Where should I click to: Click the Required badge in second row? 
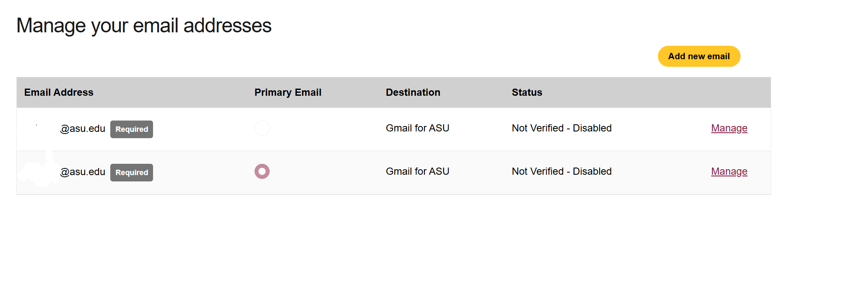point(132,173)
